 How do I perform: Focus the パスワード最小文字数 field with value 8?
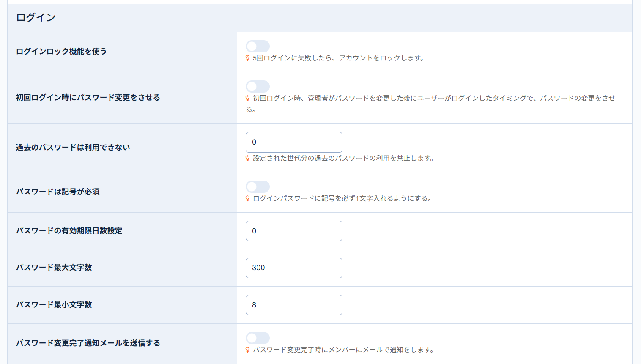coord(294,304)
